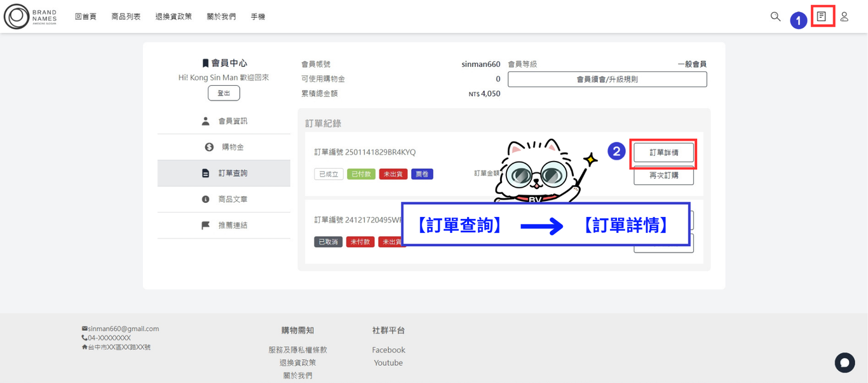The image size is (868, 383).
Task: Click the home address icon in footer
Action: click(85, 347)
